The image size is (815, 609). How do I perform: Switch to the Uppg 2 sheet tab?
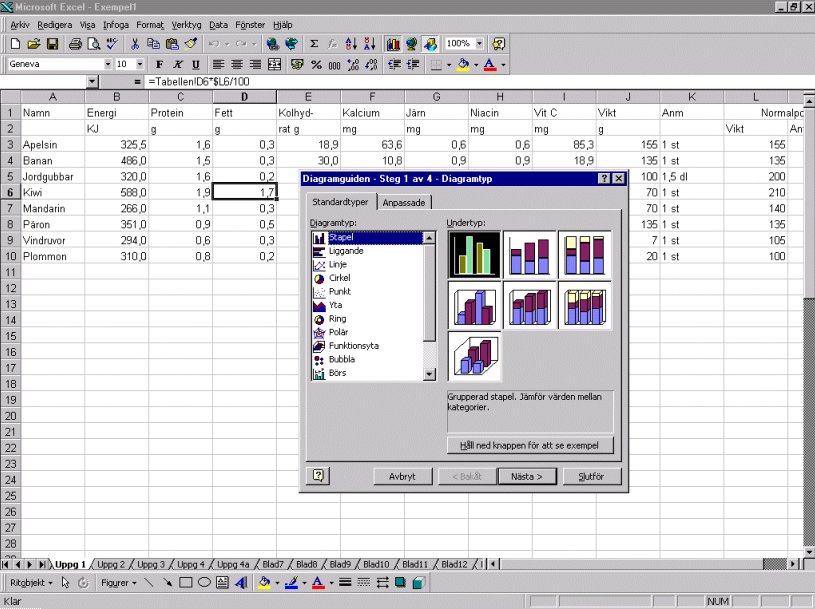click(111, 564)
